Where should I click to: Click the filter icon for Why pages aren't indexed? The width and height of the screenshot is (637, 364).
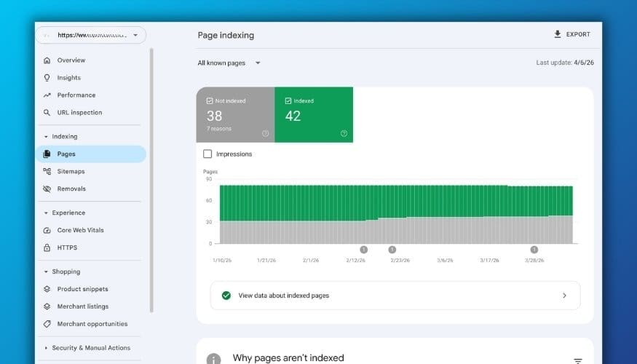(x=578, y=361)
